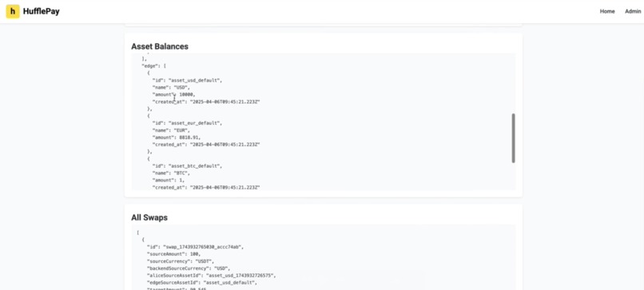Click the "backendSourceCurrency": "USD" line
Viewport: 644px width, 290px height.
coord(189,268)
